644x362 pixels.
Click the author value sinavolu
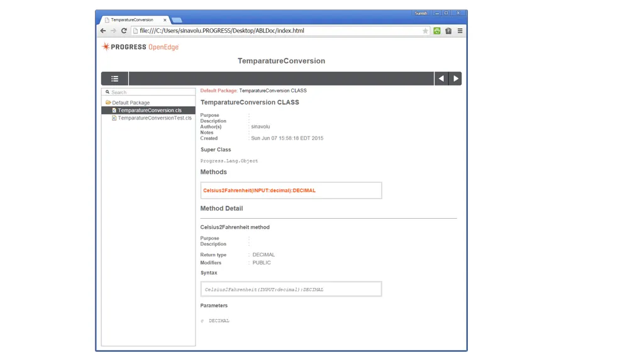coord(260,127)
